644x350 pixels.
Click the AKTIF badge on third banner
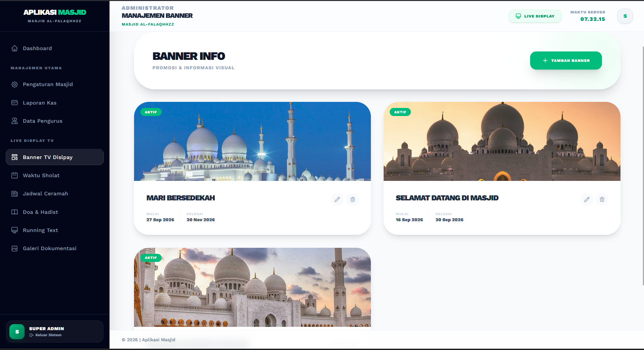[151, 258]
